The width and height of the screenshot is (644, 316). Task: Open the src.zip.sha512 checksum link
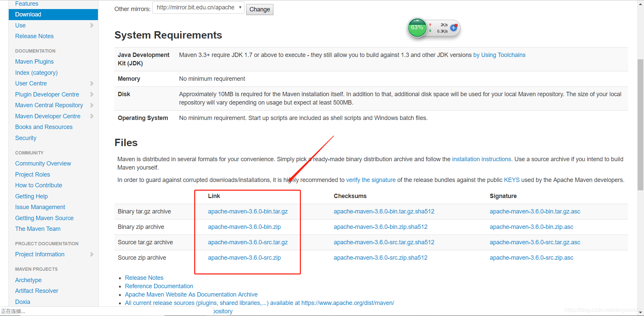coord(381,258)
